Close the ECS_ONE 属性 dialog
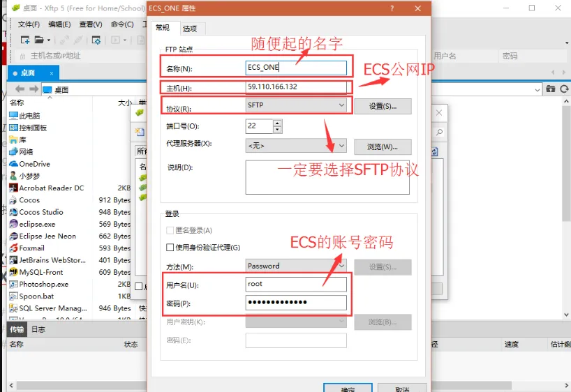 pos(417,8)
